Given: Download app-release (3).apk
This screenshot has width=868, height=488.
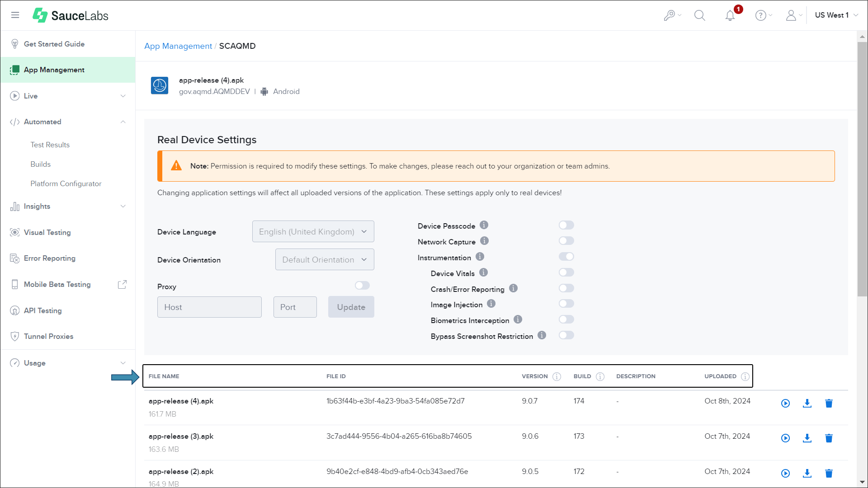Looking at the screenshot, I should pos(807,438).
